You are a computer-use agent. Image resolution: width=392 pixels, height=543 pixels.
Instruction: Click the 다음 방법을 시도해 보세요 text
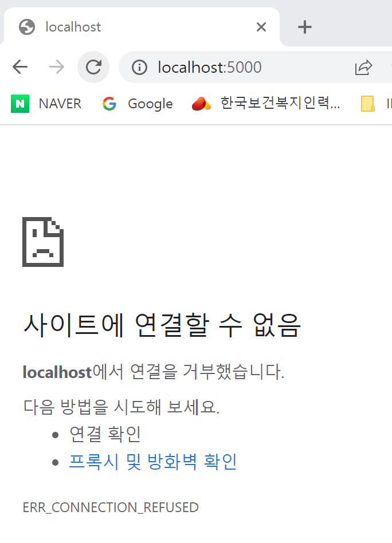point(121,407)
